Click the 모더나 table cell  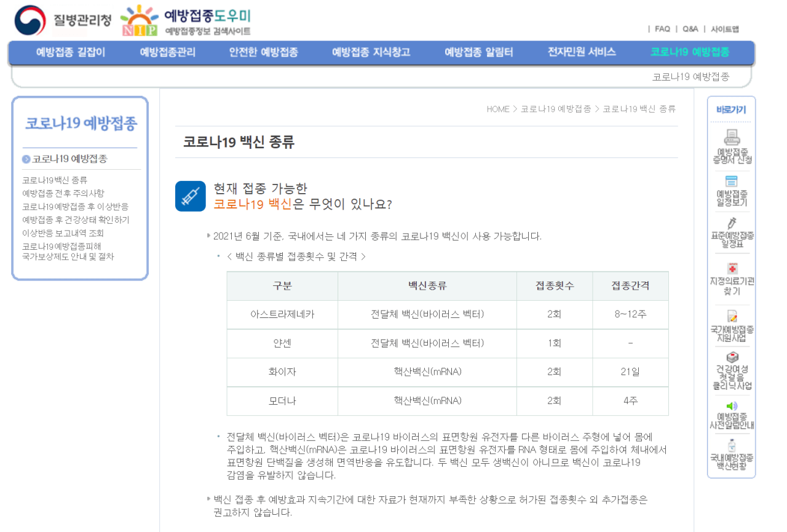pos(282,401)
